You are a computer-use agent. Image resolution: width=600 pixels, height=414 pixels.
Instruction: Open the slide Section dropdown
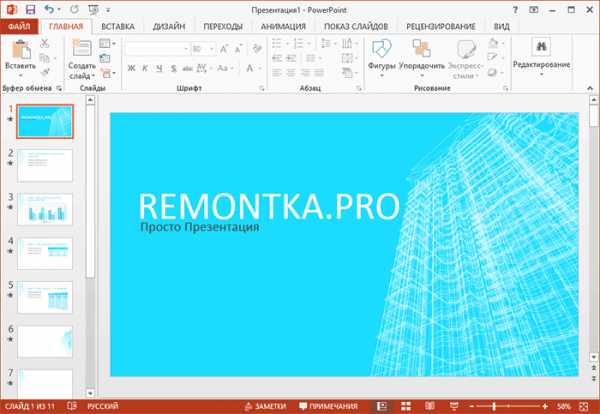(108, 73)
